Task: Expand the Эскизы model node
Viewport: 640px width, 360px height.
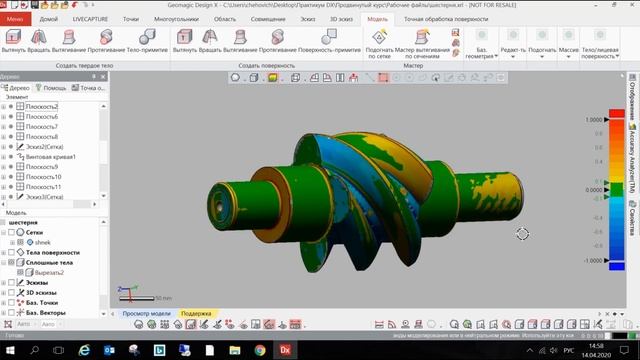Action: click(x=4, y=282)
